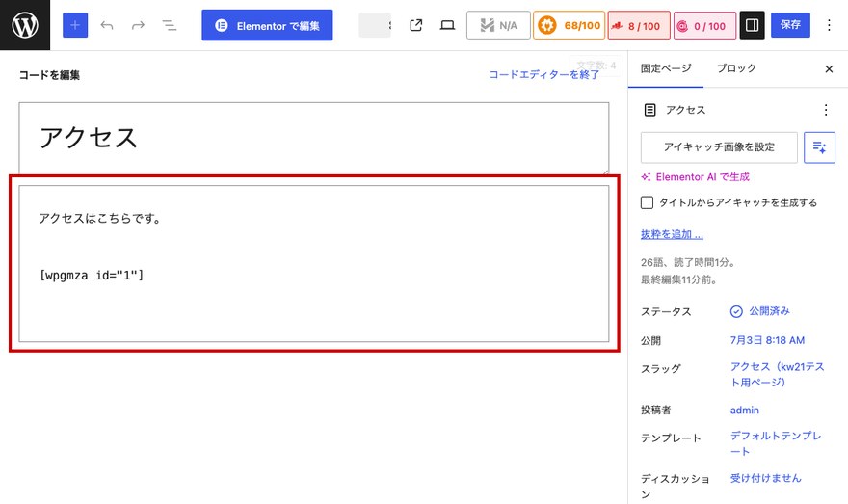Change author admin

[744, 410]
